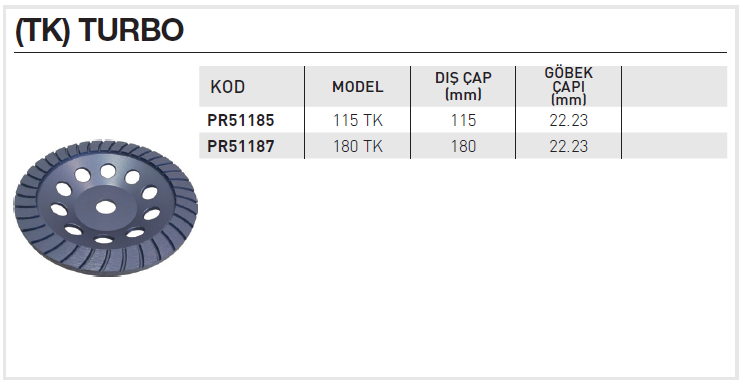Image resolution: width=743 pixels, height=387 pixels.
Task: Click the empty last header cell
Action: (x=674, y=86)
